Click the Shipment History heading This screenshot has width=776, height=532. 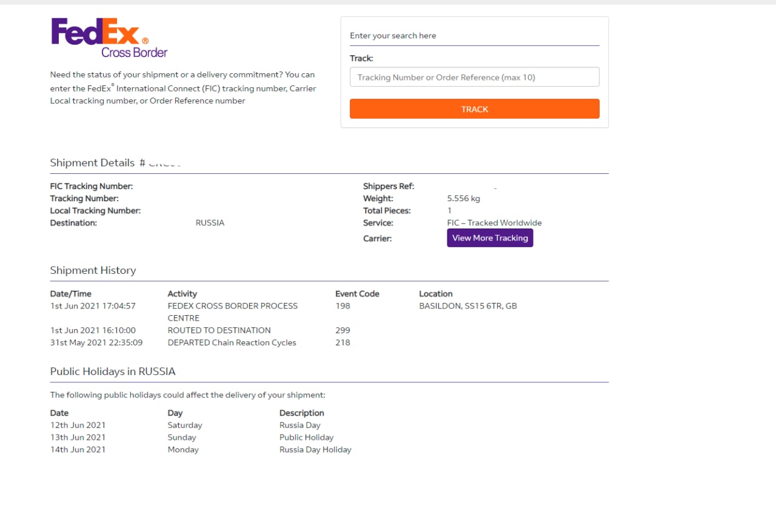[x=93, y=270]
